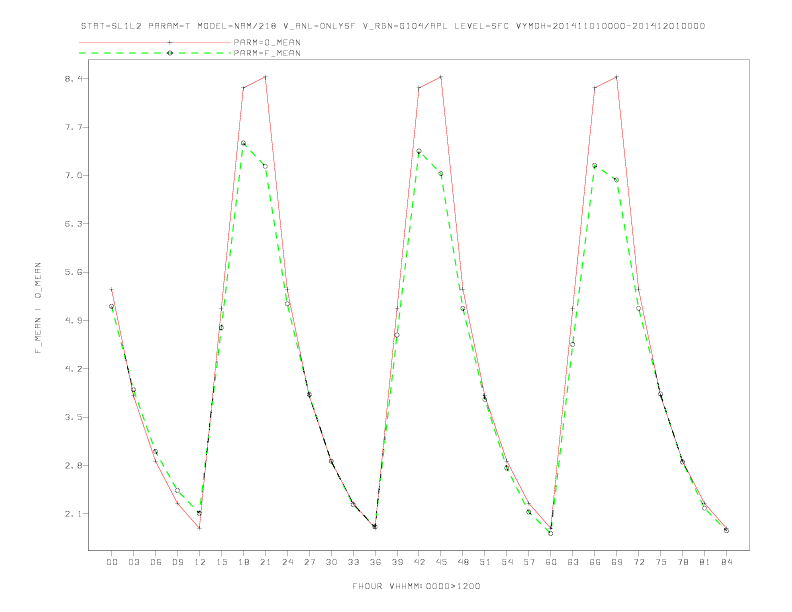This screenshot has height=612, width=792.
Task: Click the 21 forecast hour label
Action: click(x=265, y=562)
